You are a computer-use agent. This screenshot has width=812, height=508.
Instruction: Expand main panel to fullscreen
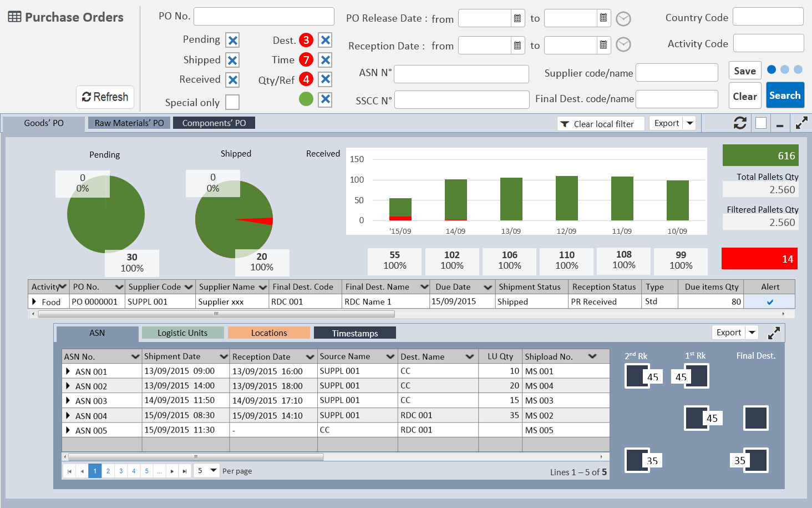[x=801, y=123]
